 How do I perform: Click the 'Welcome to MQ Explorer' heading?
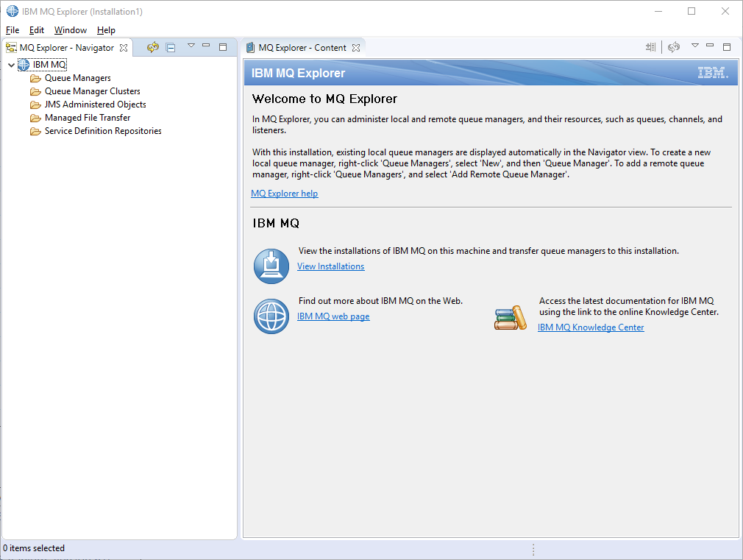click(x=324, y=99)
